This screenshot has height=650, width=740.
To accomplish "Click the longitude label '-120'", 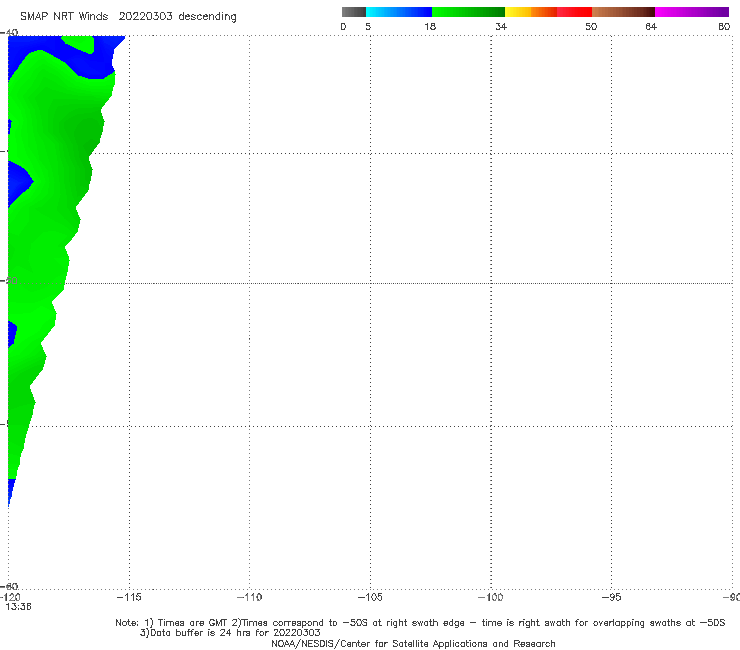I will click(10, 598).
